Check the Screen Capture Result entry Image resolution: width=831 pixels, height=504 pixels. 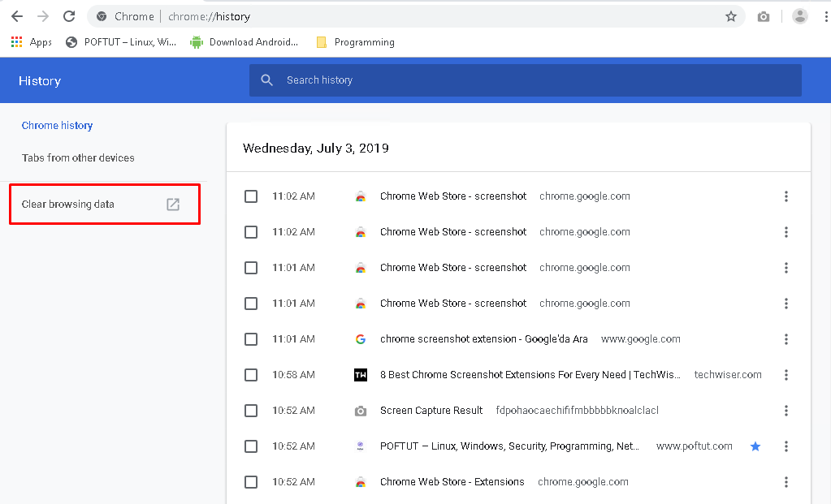coord(251,411)
